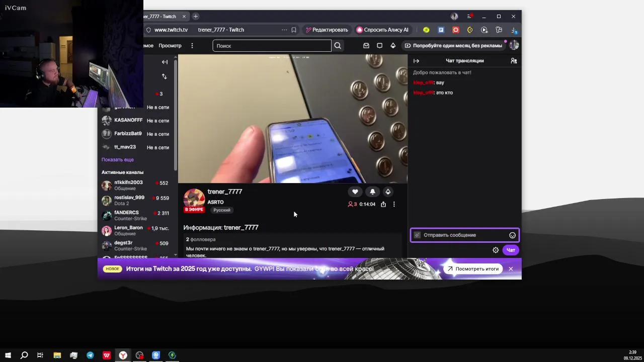
Task: Open File Explorer from the taskbar
Action: coord(57,355)
